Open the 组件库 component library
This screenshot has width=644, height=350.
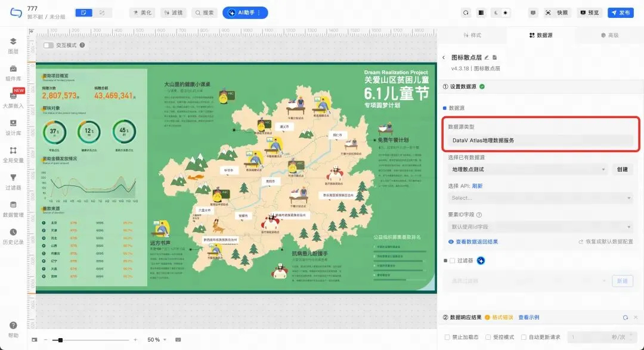tap(13, 73)
